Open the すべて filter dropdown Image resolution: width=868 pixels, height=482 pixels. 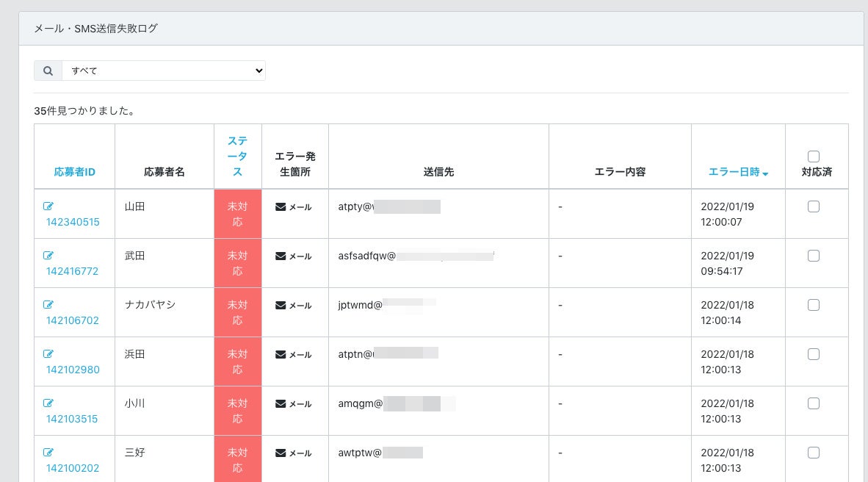163,71
